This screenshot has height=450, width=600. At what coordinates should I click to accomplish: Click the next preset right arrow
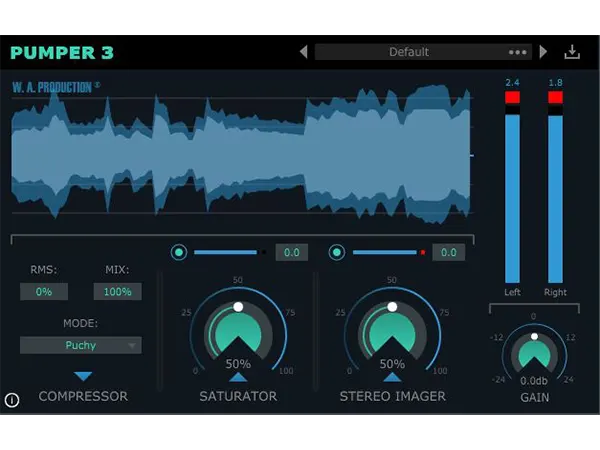(x=544, y=52)
